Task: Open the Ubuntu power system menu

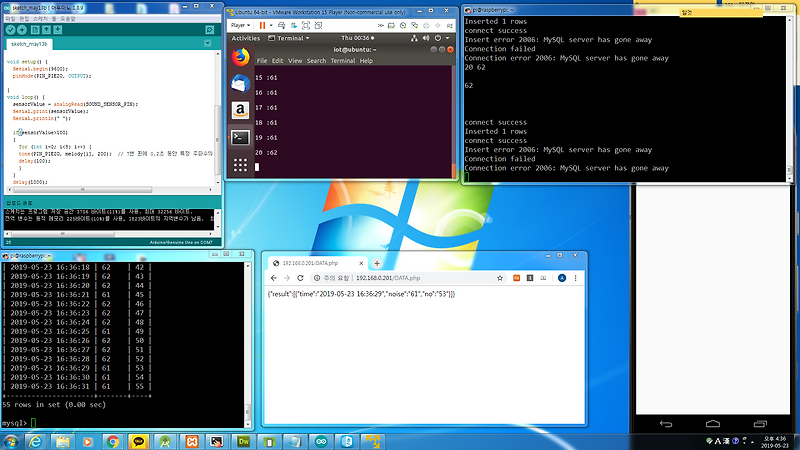Action: (441, 38)
